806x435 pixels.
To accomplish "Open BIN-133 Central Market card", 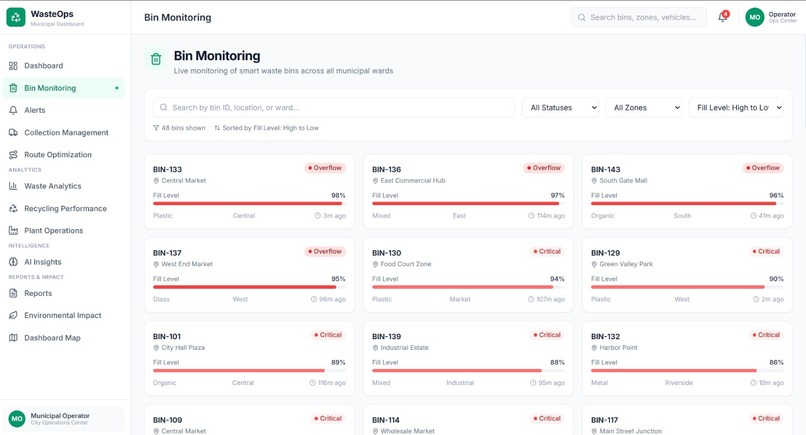I will [249, 191].
